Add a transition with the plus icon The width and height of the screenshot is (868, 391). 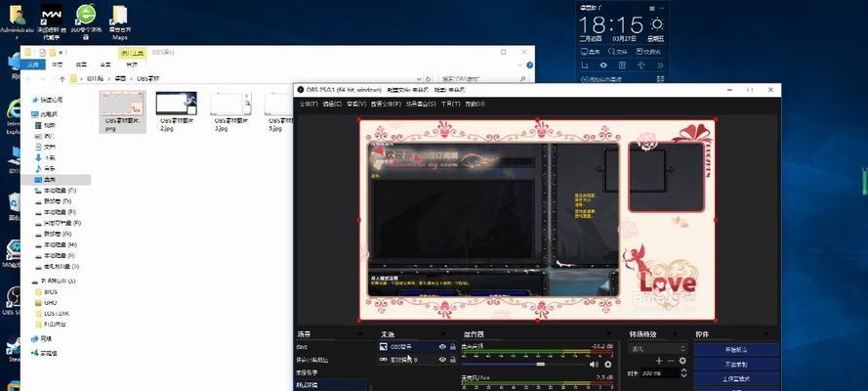click(659, 361)
